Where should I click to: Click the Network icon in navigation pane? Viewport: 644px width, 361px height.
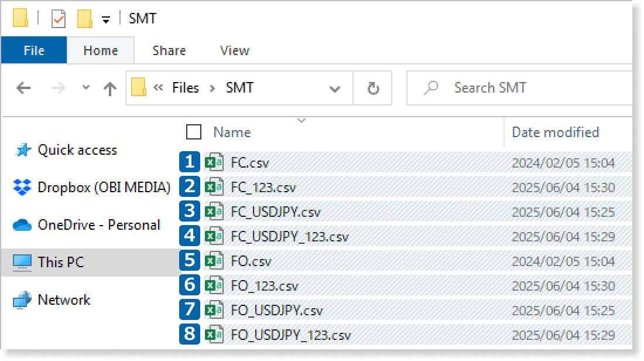click(22, 300)
